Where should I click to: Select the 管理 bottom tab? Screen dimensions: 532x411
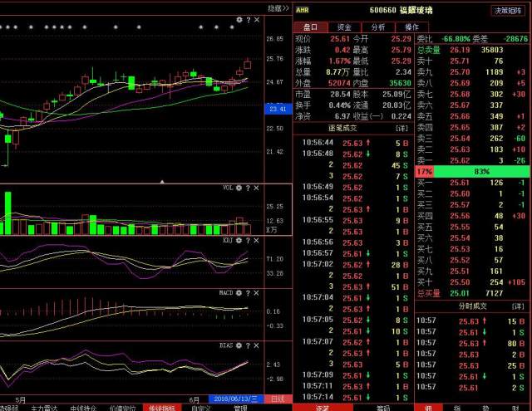click(x=240, y=408)
